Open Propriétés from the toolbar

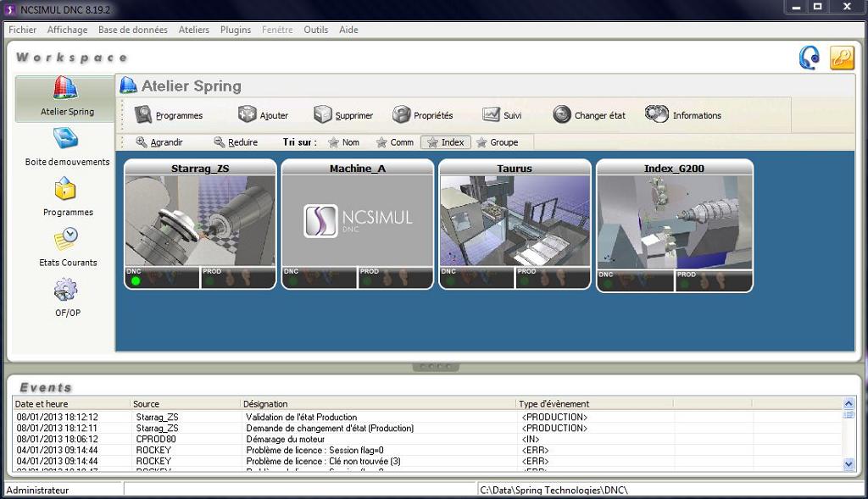401,115
